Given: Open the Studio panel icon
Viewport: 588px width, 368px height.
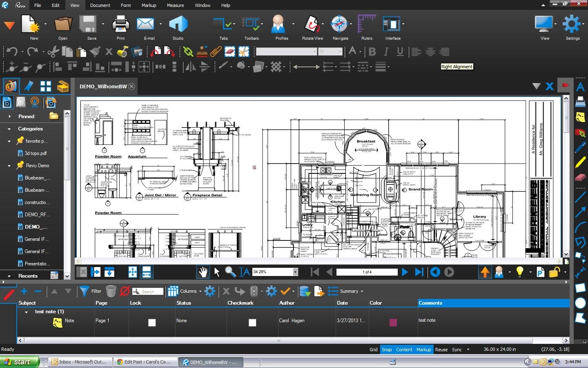Looking at the screenshot, I should (178, 25).
